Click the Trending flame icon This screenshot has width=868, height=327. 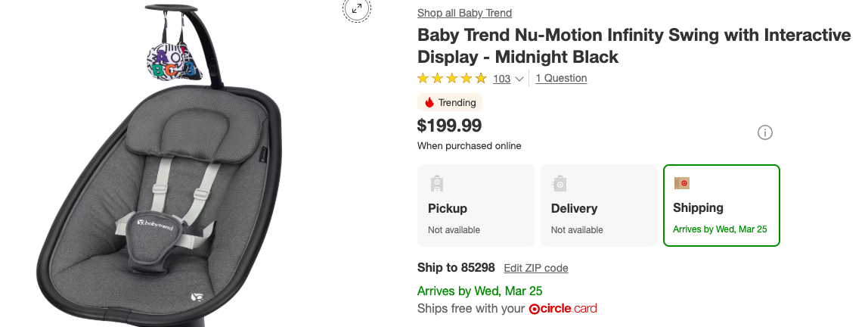[x=429, y=102]
